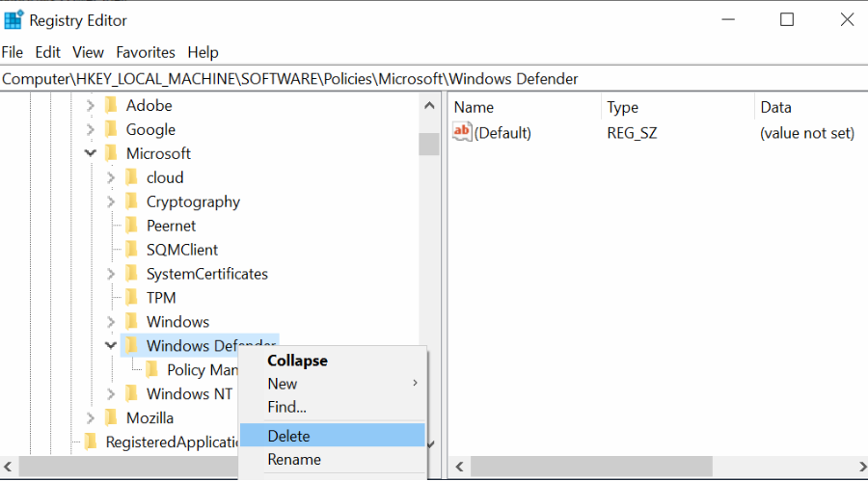Screen dimensions: 868x482
Task: Minimize the Registry Editor window
Action: click(728, 20)
